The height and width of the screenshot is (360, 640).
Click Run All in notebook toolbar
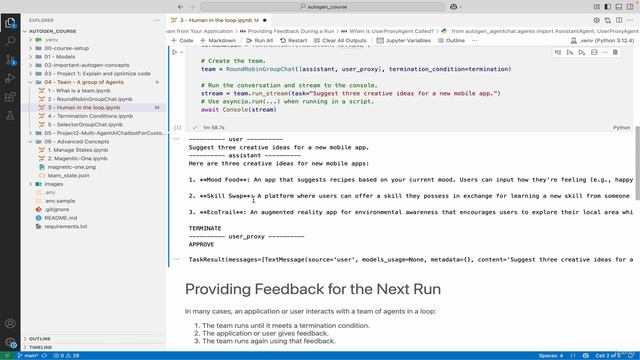pos(259,40)
